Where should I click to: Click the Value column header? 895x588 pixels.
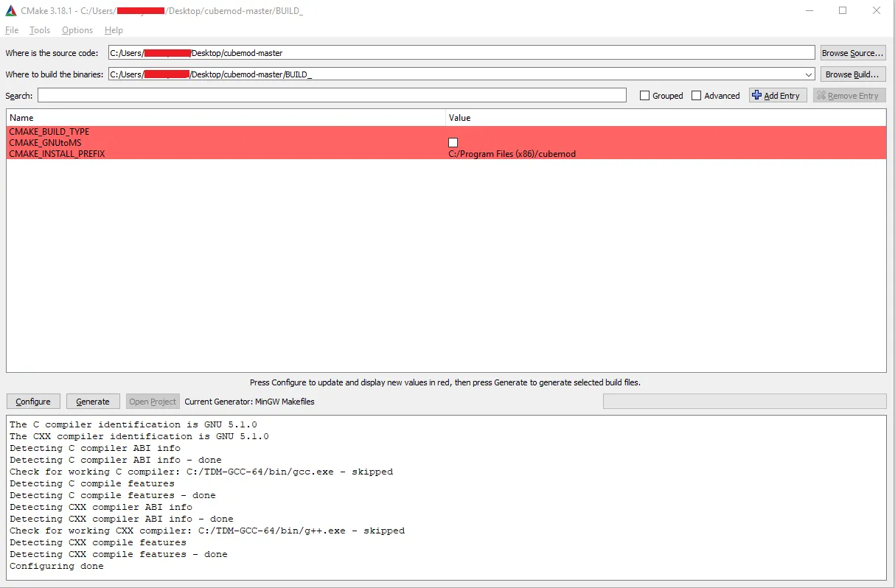click(666, 118)
